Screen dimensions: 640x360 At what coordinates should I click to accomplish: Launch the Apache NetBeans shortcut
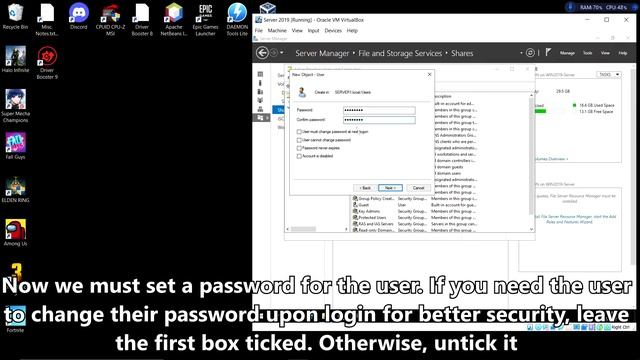point(174,20)
